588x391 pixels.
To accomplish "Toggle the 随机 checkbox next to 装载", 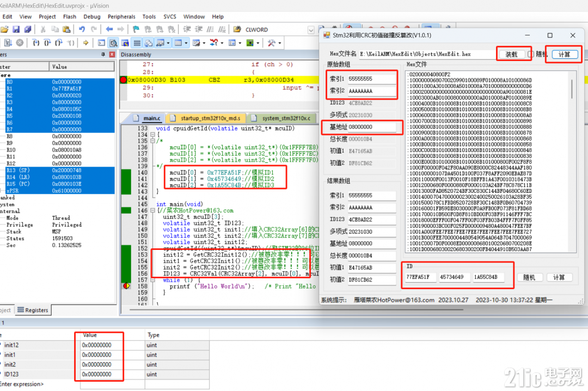I will point(531,54).
